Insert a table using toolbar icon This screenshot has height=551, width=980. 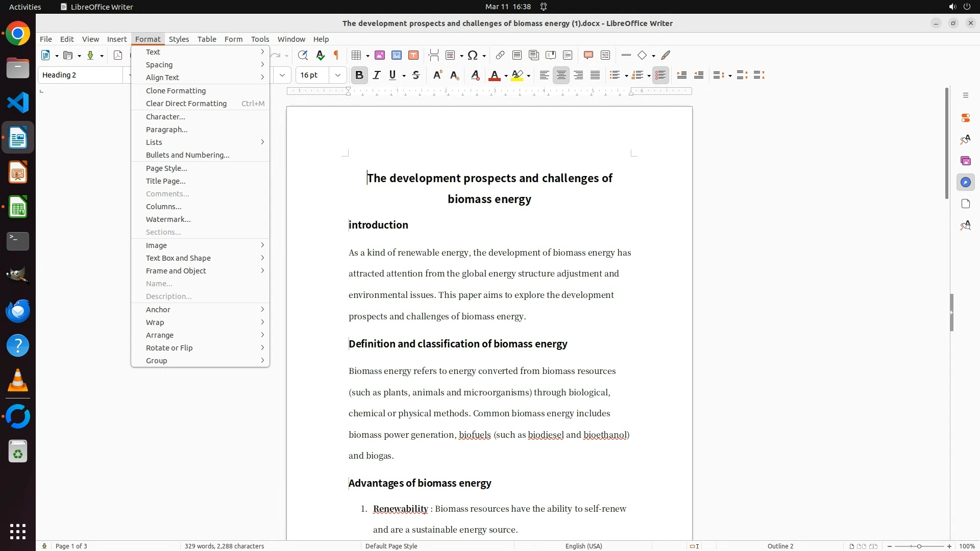(x=357, y=55)
